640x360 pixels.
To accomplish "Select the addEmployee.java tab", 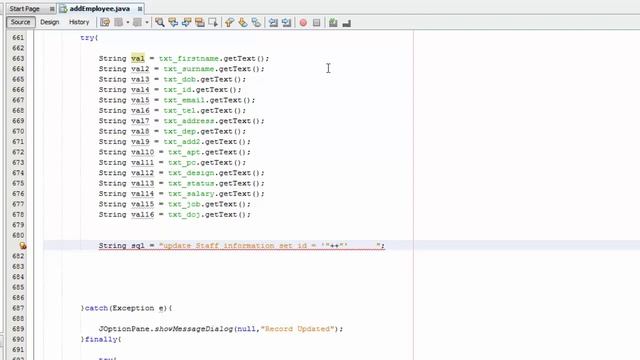I will 100,9.
